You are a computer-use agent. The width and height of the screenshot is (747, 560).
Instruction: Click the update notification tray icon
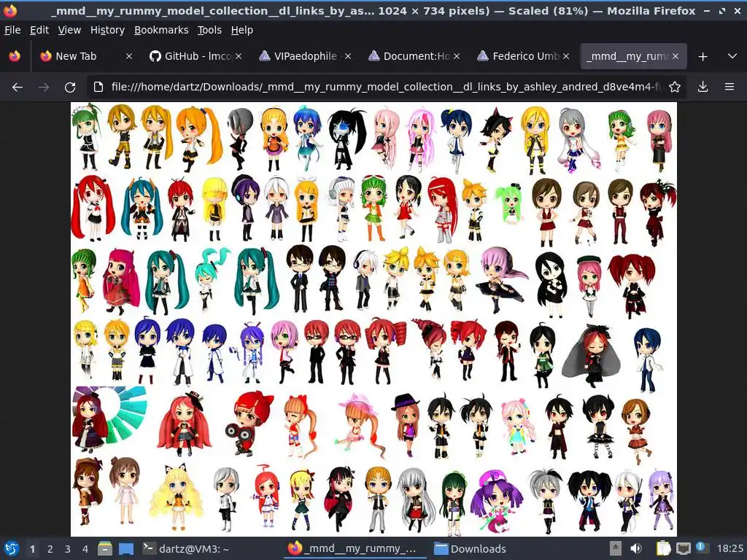click(x=702, y=548)
